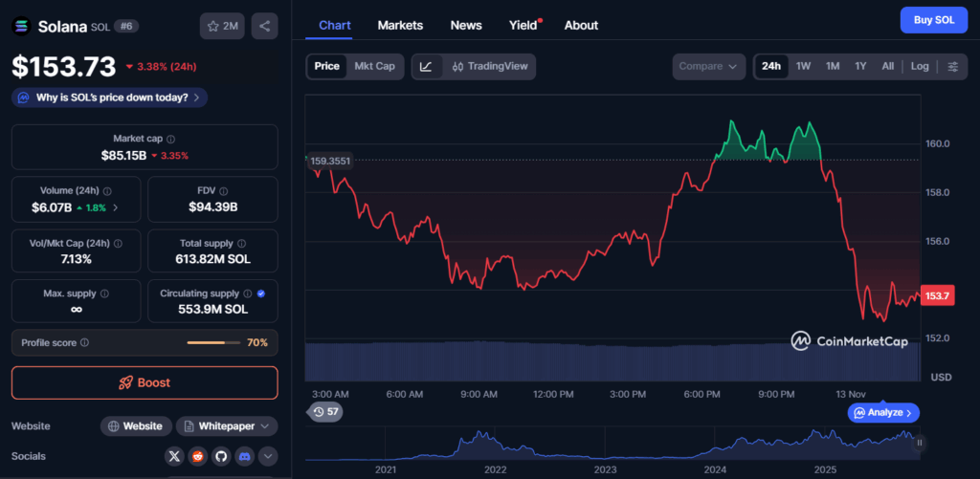Switch to the Markets tab

[400, 25]
